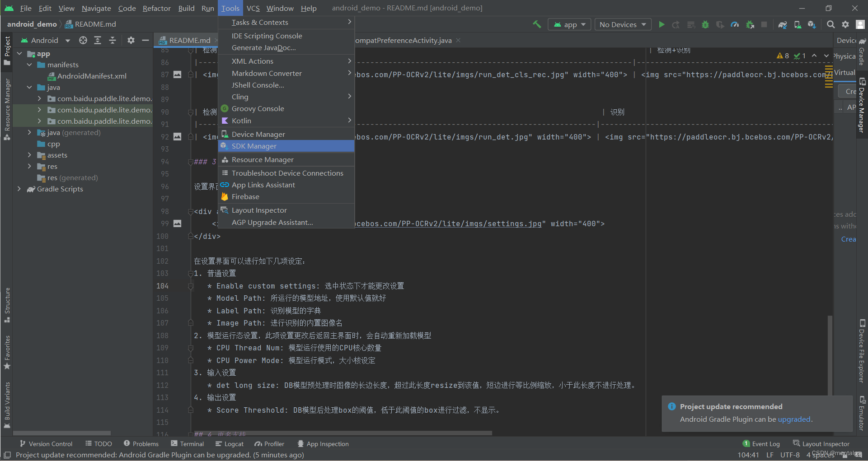Switch to the README.md editor tab
The height and width of the screenshot is (461, 868).
(186, 40)
